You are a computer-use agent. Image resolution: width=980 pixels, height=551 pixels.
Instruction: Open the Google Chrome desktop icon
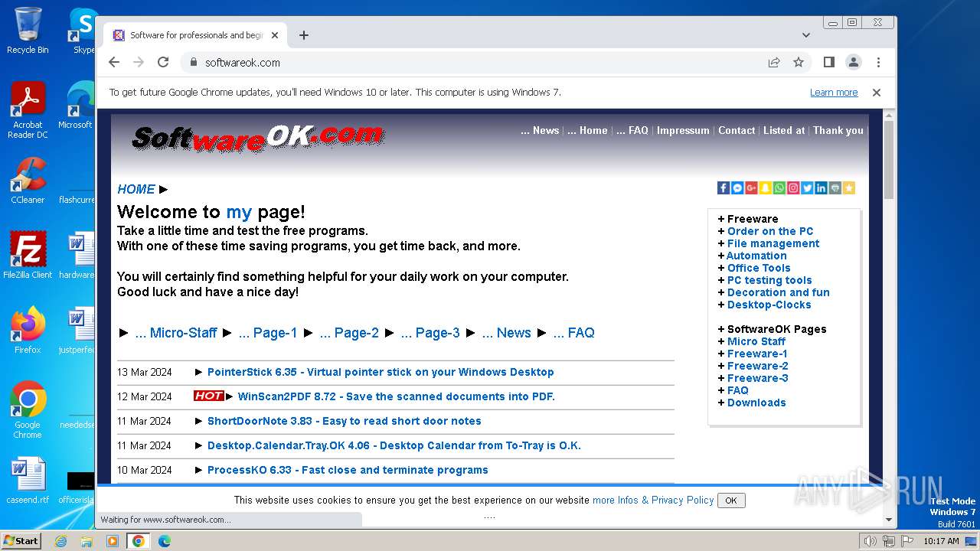[28, 410]
